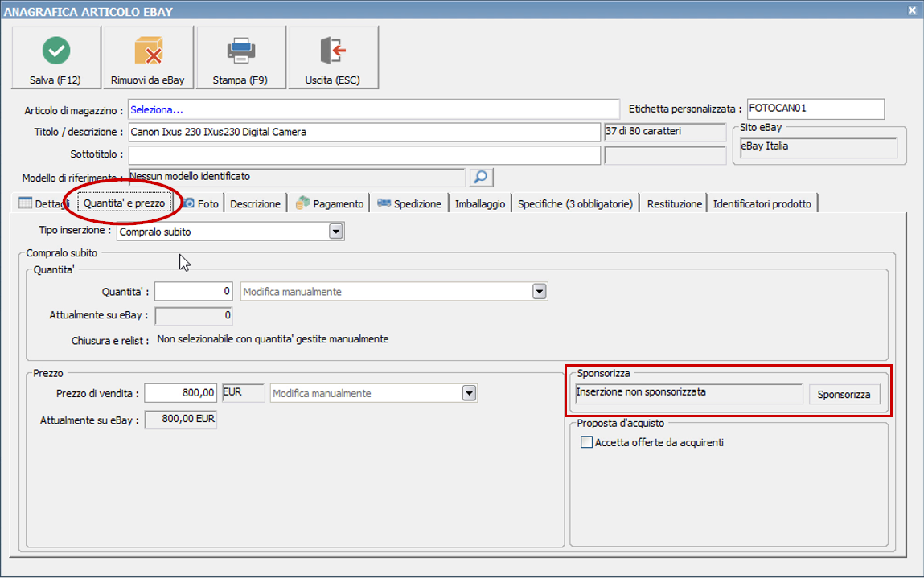This screenshot has height=578, width=924.
Task: Click the Salva (F12) green checkmark button
Action: [56, 58]
